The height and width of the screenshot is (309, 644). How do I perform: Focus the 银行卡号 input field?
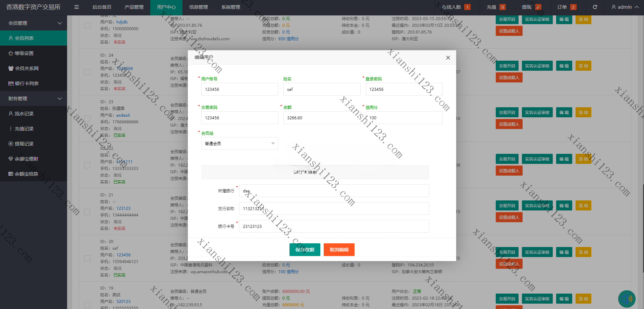point(334,226)
